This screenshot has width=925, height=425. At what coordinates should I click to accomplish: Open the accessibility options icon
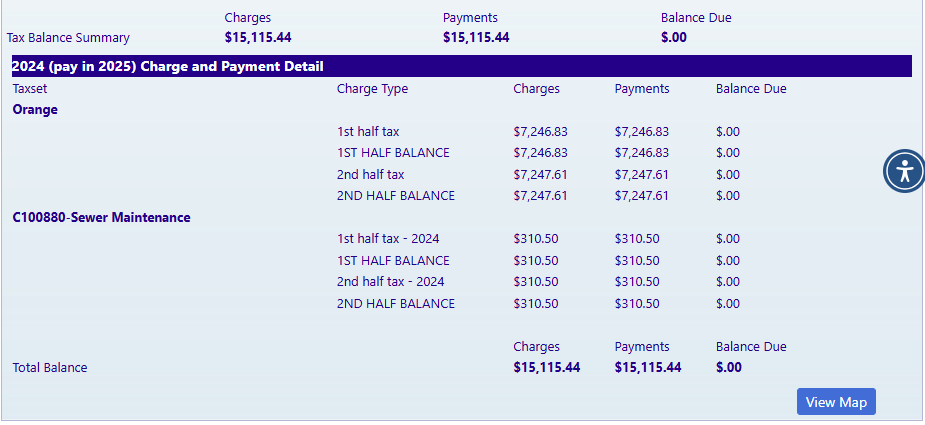click(x=905, y=170)
